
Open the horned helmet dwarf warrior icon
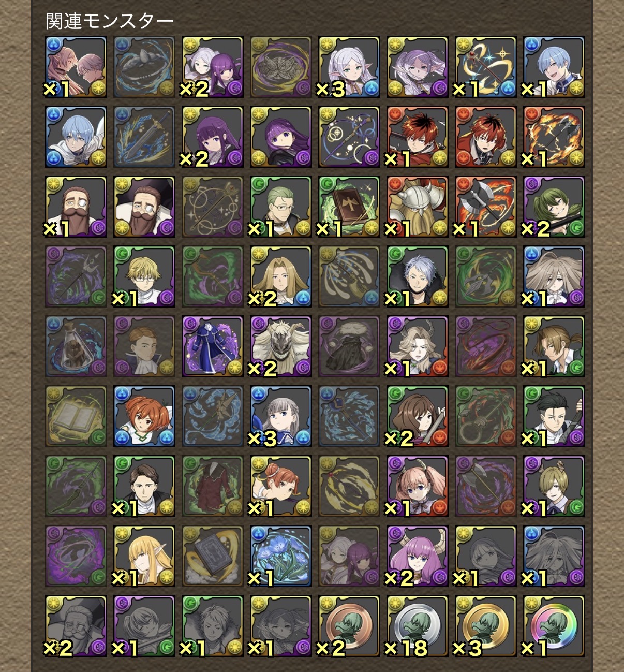click(417, 207)
